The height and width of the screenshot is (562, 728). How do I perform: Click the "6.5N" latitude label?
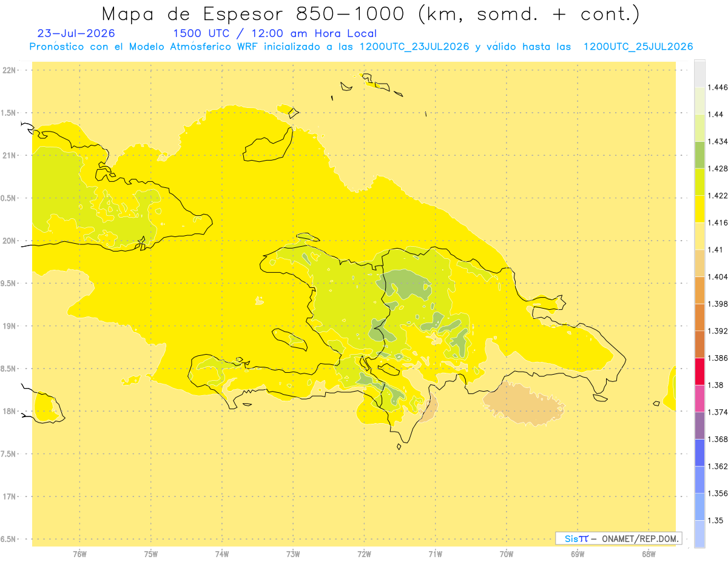pos(9,540)
